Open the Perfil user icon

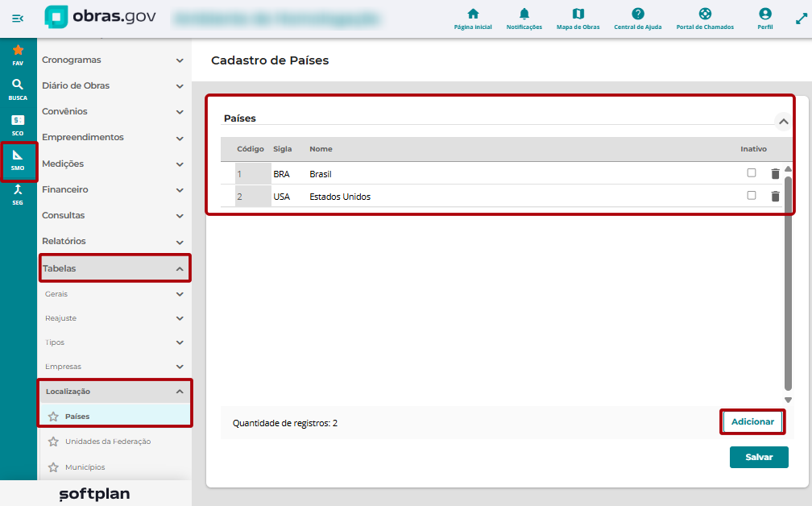765,14
